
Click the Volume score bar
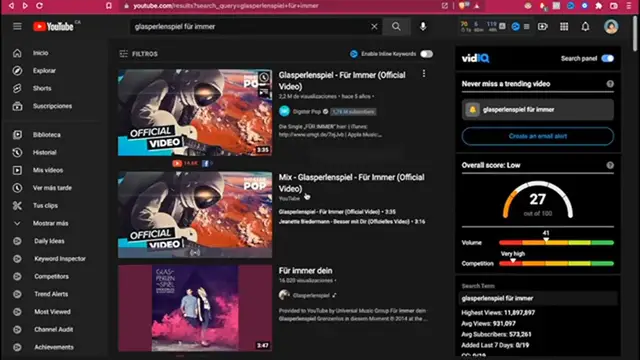tap(556, 242)
